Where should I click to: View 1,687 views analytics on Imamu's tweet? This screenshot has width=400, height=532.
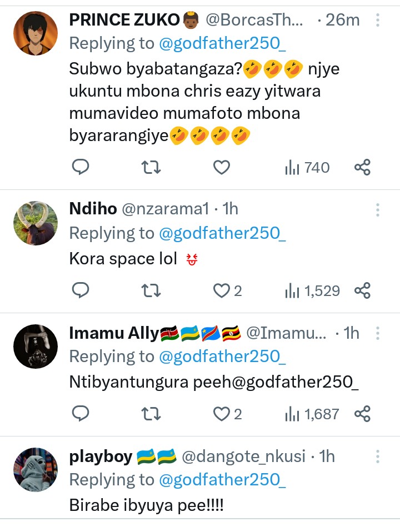click(x=311, y=414)
